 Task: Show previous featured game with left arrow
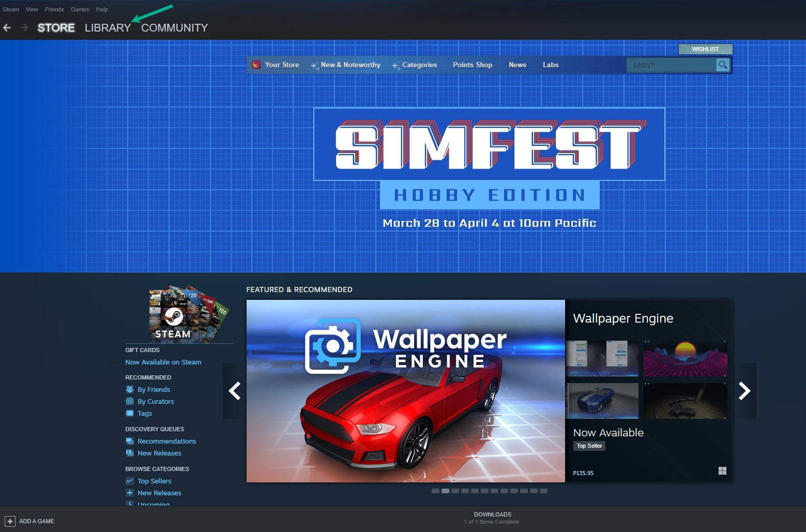[x=234, y=391]
